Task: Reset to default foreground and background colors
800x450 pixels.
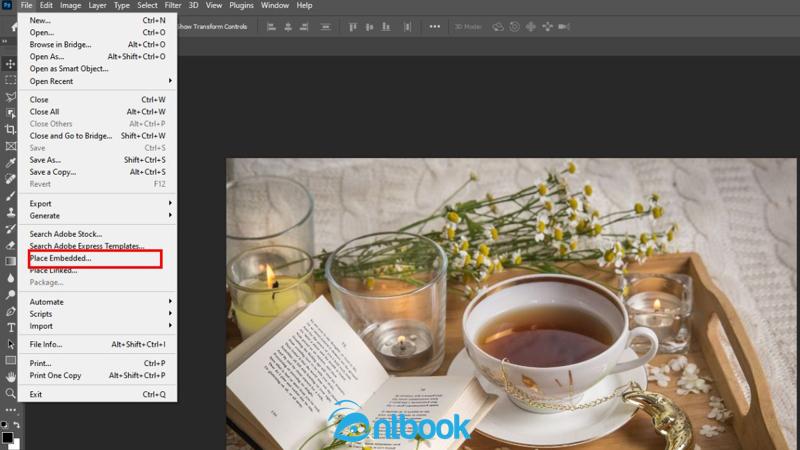Action: [5, 424]
